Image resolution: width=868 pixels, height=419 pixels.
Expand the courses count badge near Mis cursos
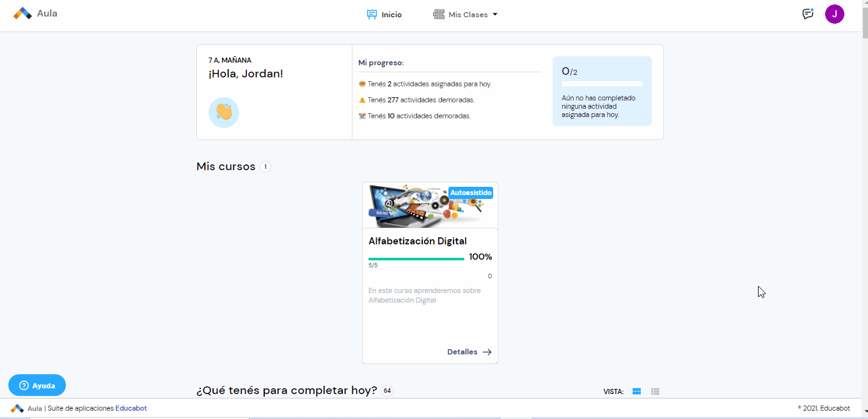[265, 166]
